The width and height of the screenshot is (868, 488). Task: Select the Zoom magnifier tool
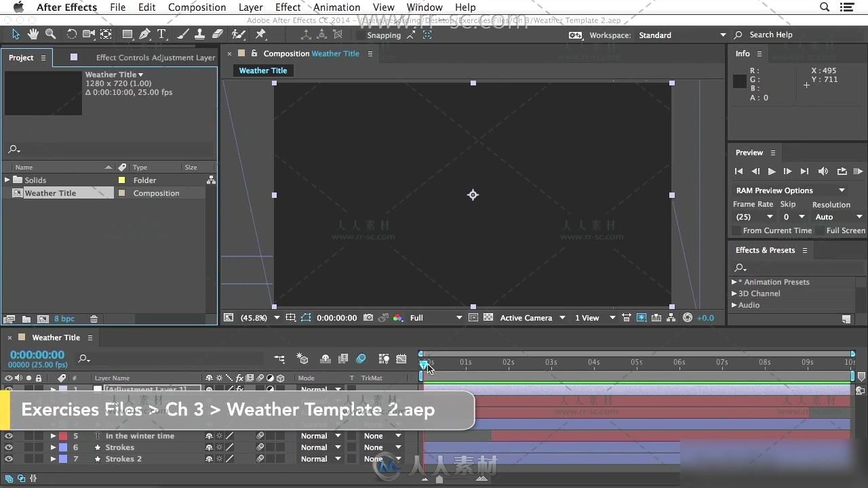click(x=50, y=34)
